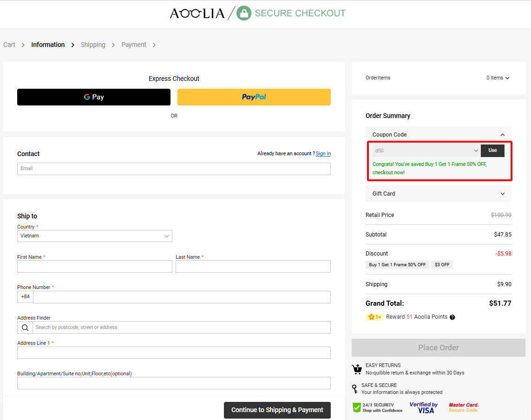Click the 1x reward points star badge
Screen dimensions: 531x420
(x=374, y=317)
